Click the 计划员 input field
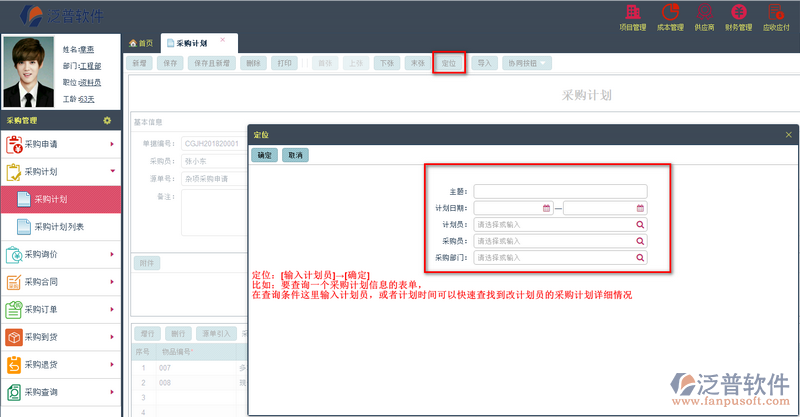800x417 pixels. click(x=560, y=225)
